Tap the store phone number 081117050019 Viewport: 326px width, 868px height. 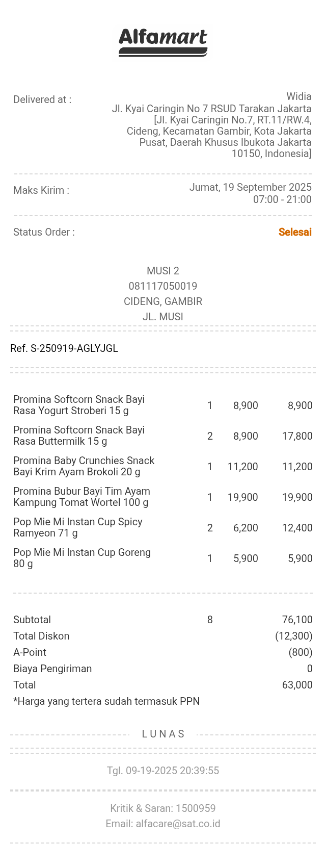pos(163,286)
